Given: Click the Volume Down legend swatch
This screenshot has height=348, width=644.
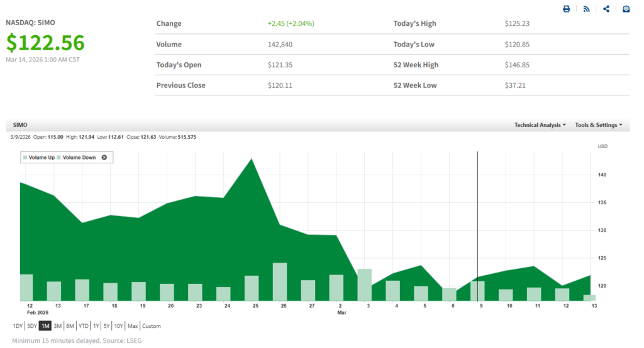Looking at the screenshot, I should click(x=59, y=158).
